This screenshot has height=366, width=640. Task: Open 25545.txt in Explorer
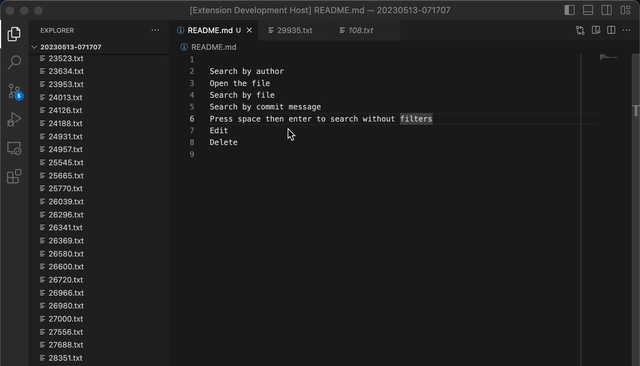point(99,162)
